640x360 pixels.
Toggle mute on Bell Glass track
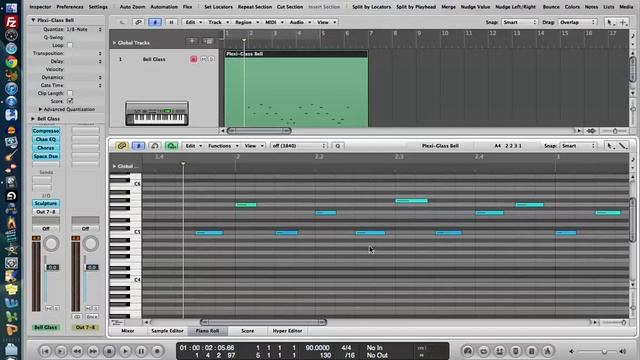click(x=203, y=59)
